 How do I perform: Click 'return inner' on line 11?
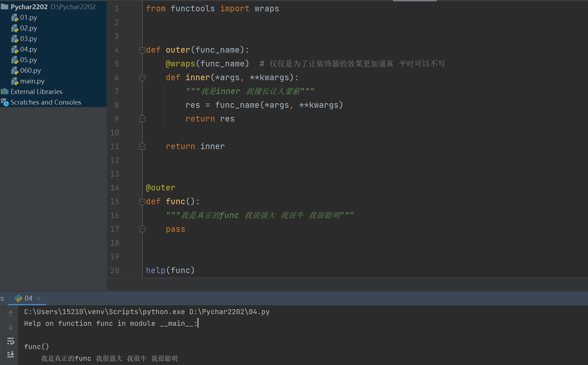(x=195, y=147)
